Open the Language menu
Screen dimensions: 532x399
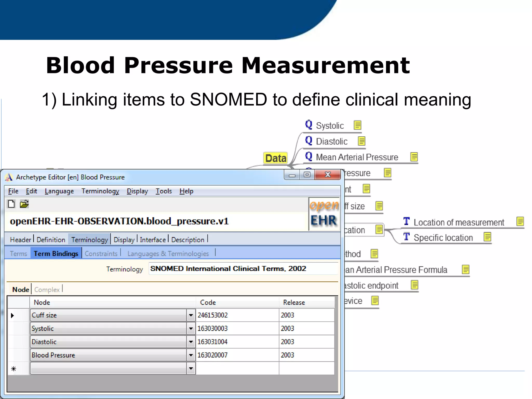point(59,191)
